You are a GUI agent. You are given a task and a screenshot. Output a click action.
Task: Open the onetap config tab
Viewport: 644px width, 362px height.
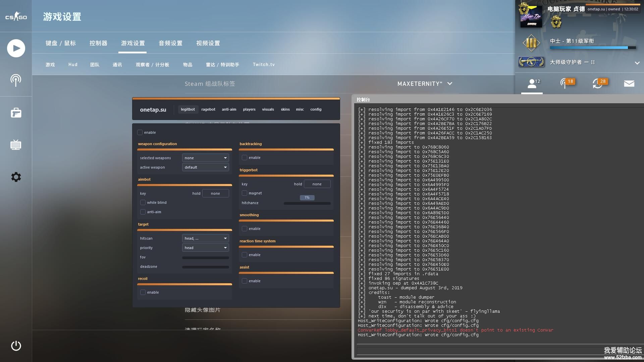[316, 109]
